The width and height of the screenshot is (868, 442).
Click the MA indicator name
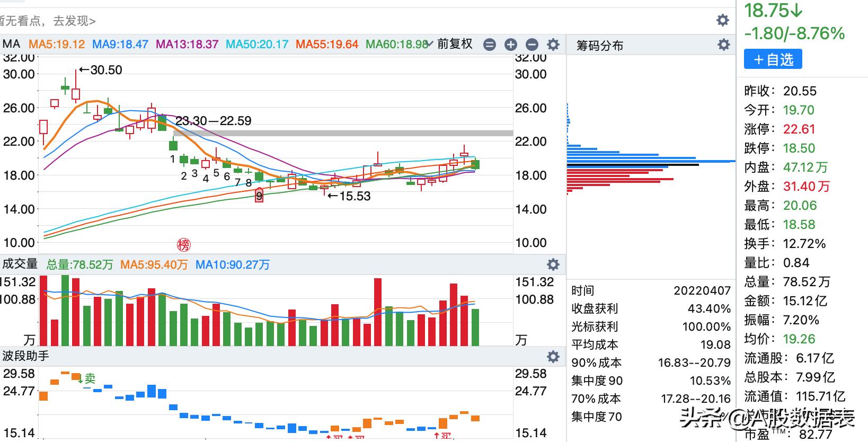tap(11, 44)
